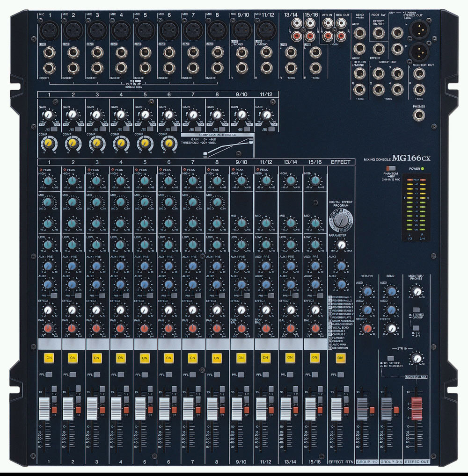The height and width of the screenshot is (476, 468).
Task: Toggle the GROUP 1-2 ST assign button
Action: [372, 410]
